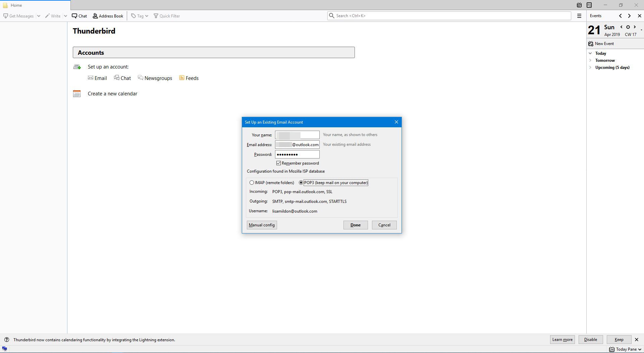Close the Set Up an Existing Email Account dialog
Screen dimensions: 644x353
(396, 122)
